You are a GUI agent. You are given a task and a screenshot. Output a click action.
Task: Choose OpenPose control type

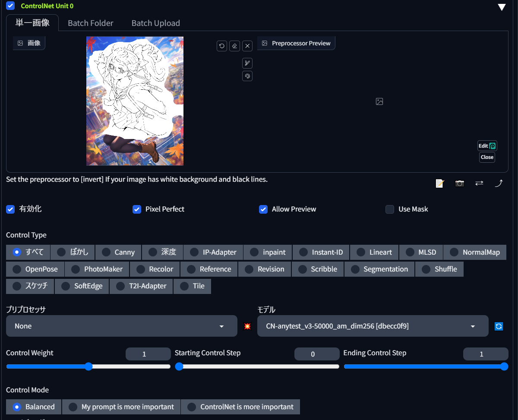35,269
